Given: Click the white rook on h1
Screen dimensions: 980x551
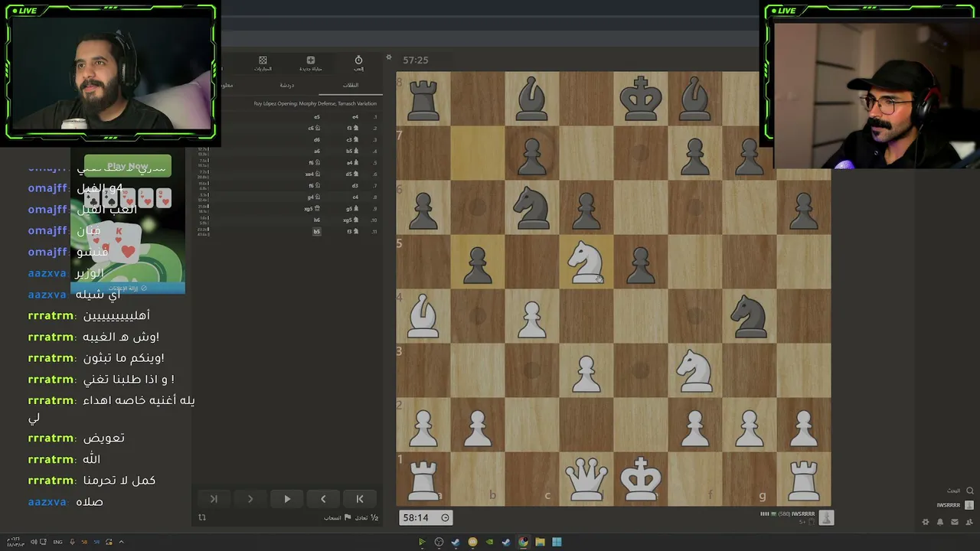Looking at the screenshot, I should pos(804,479).
